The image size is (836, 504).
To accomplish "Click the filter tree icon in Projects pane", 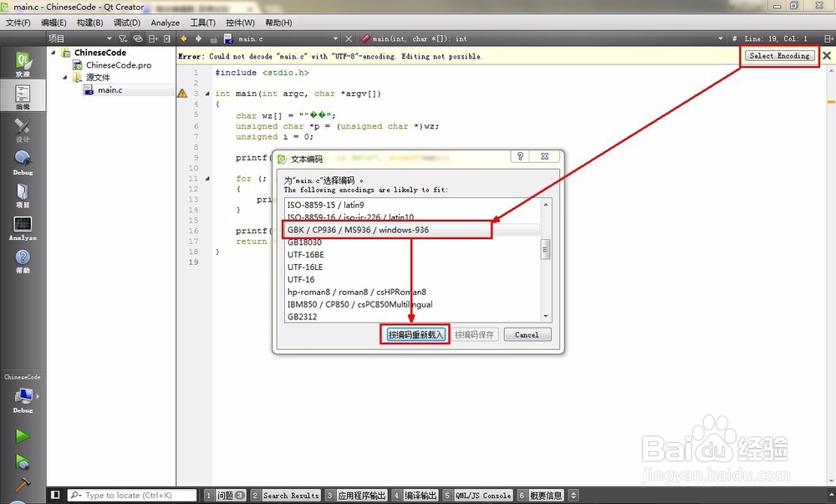I will pos(123,38).
